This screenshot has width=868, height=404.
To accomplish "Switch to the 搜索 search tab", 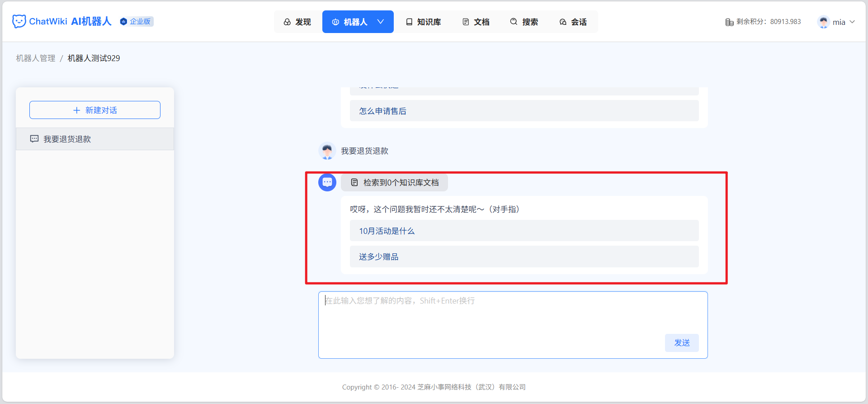I will point(524,22).
